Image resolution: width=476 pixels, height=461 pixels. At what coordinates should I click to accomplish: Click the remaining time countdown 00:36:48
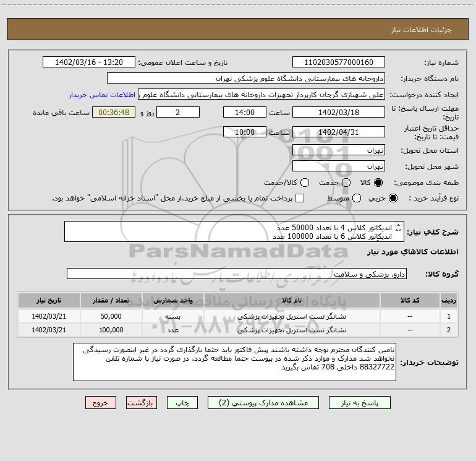114,112
